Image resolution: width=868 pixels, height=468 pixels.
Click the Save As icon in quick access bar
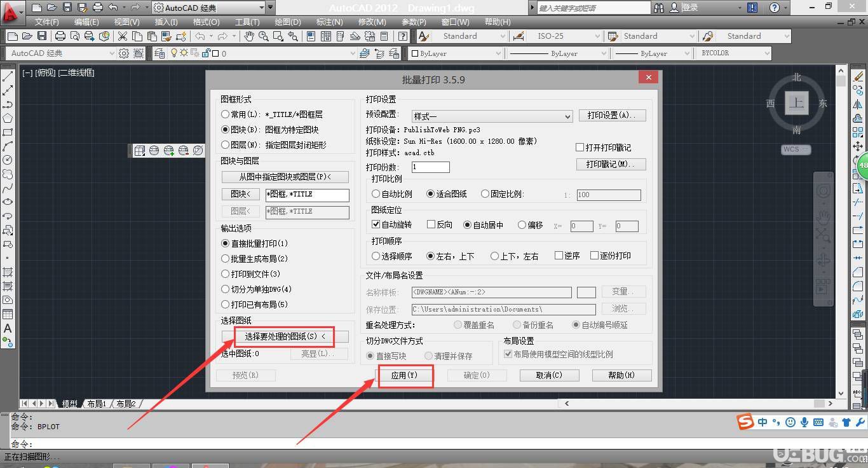coord(82,8)
